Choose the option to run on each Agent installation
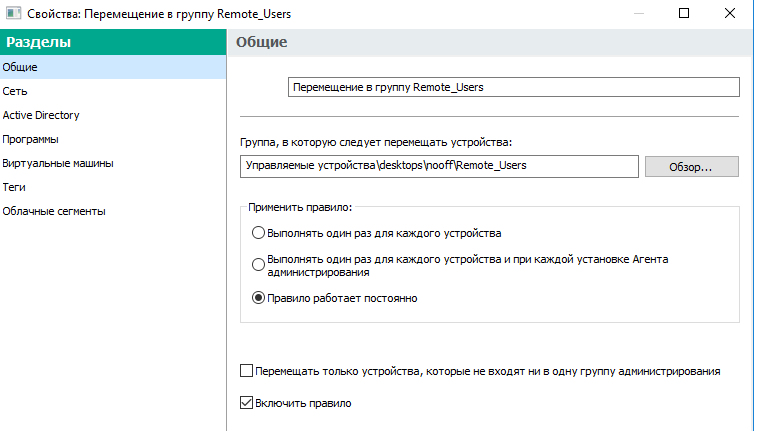 click(259, 265)
